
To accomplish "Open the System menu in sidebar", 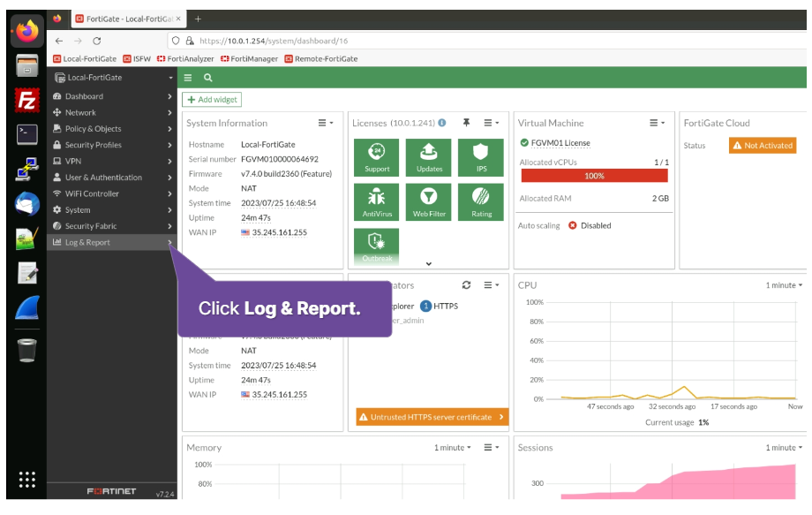I will point(112,210).
